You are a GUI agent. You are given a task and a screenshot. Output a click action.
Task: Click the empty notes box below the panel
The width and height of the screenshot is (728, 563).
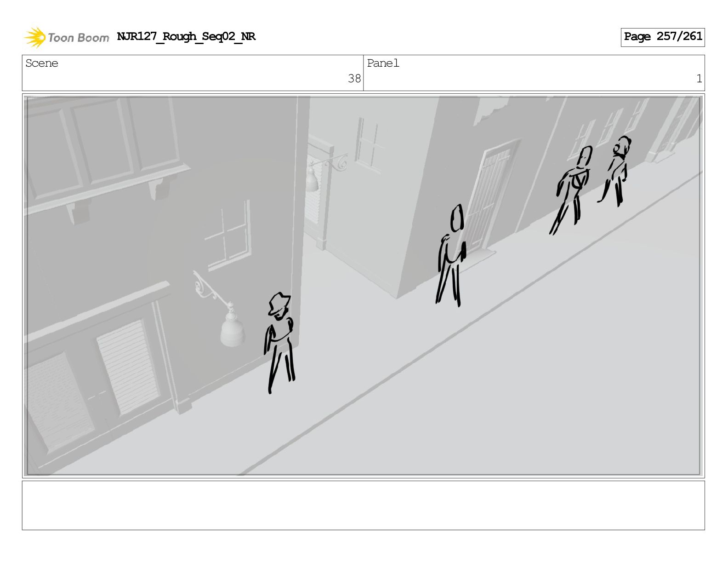[x=364, y=505]
